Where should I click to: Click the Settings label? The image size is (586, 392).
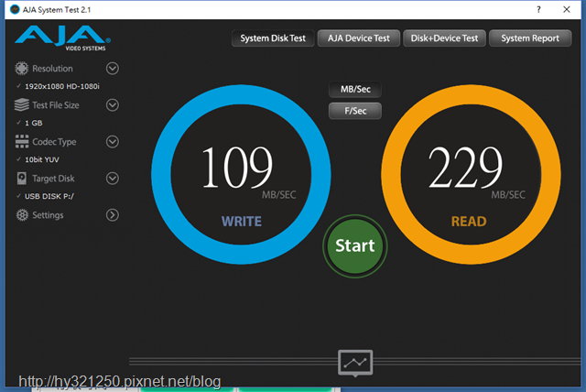pos(48,215)
